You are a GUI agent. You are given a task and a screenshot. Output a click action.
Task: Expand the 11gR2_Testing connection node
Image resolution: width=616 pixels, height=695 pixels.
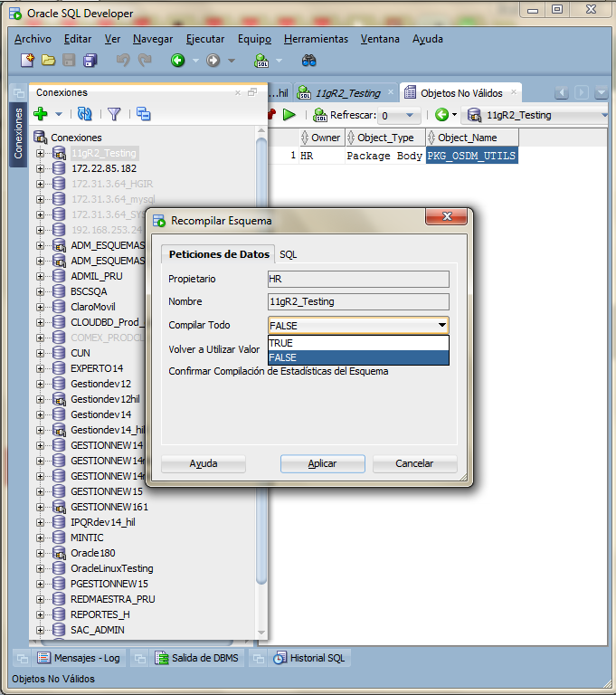41,153
